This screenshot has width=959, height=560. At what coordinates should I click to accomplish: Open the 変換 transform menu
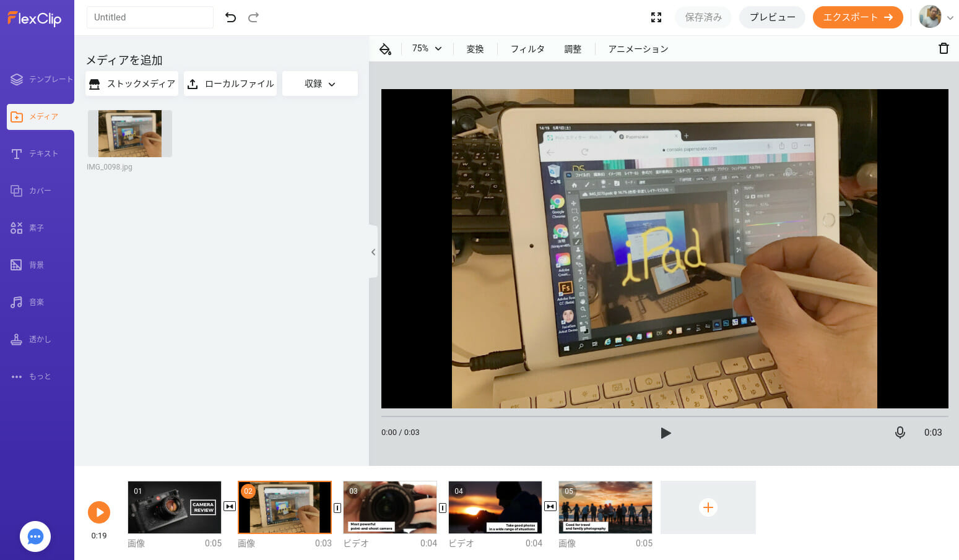tap(475, 49)
